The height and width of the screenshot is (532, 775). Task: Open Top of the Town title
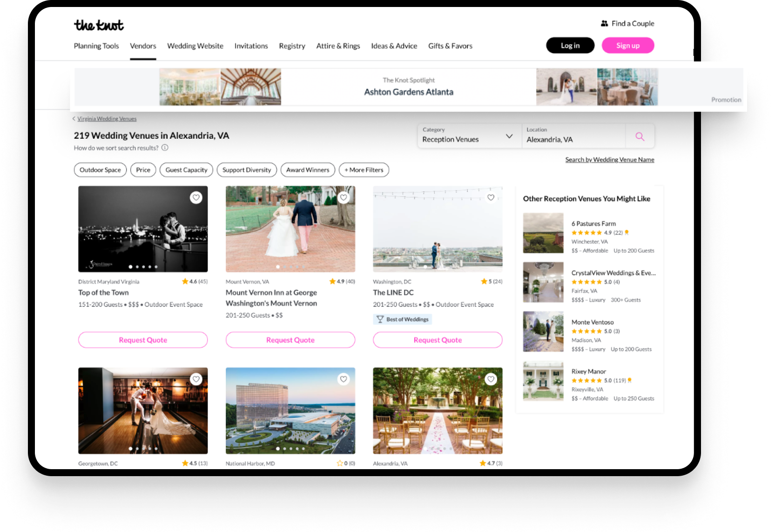pyautogui.click(x=103, y=292)
